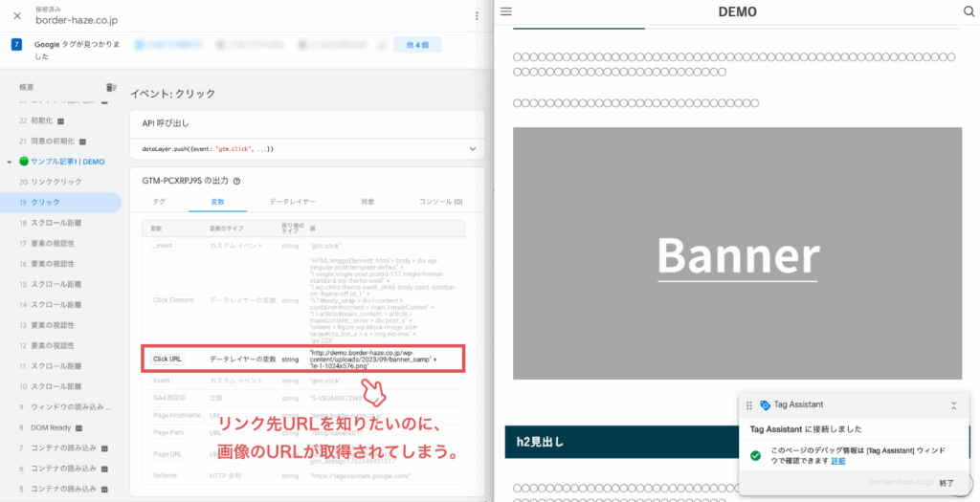Click the GA4測定ID variable chip
The width and height of the screenshot is (980, 502).
pyautogui.click(x=170, y=398)
